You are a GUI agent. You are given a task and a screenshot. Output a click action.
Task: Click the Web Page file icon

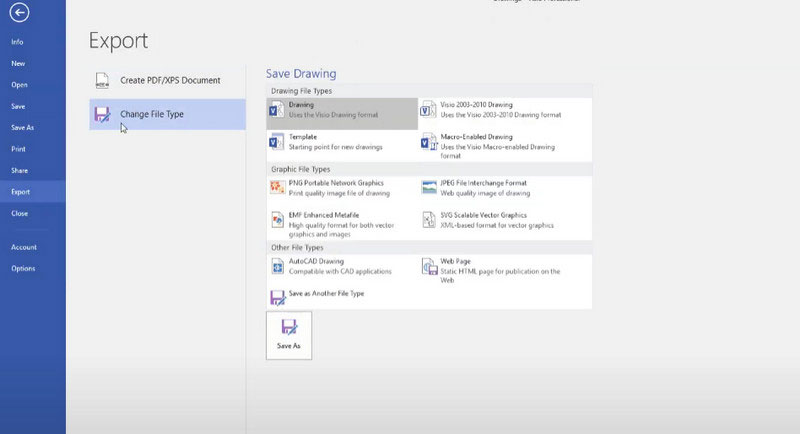(x=430, y=266)
